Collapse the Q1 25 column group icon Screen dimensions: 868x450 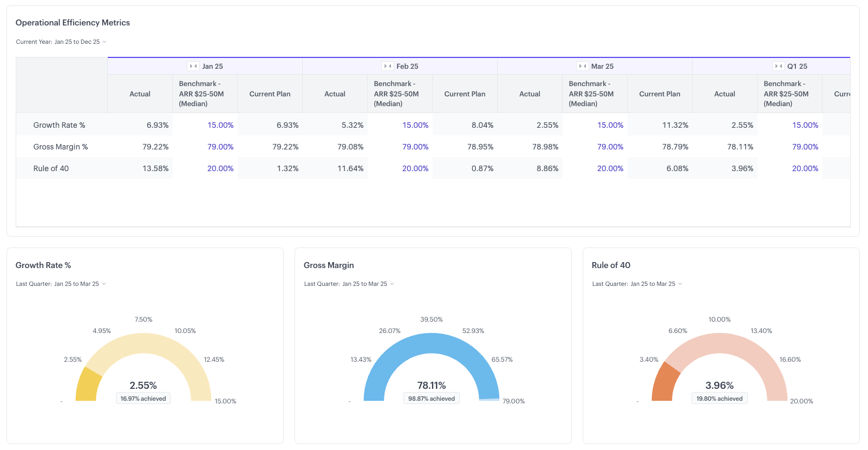(x=778, y=66)
